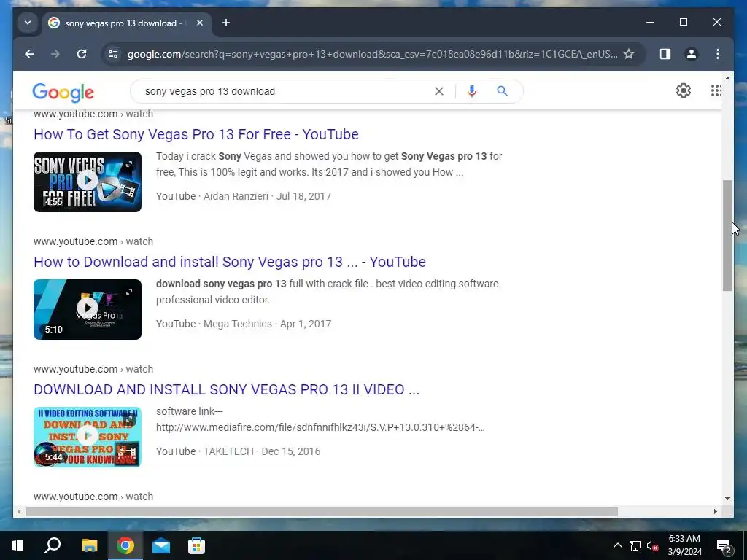Start voice search with microphone

point(472,91)
